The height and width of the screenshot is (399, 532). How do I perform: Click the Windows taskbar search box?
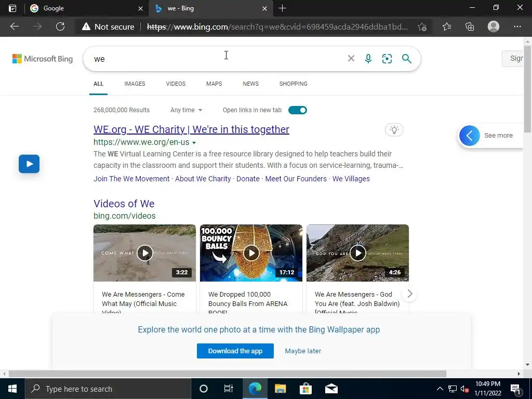click(x=108, y=389)
